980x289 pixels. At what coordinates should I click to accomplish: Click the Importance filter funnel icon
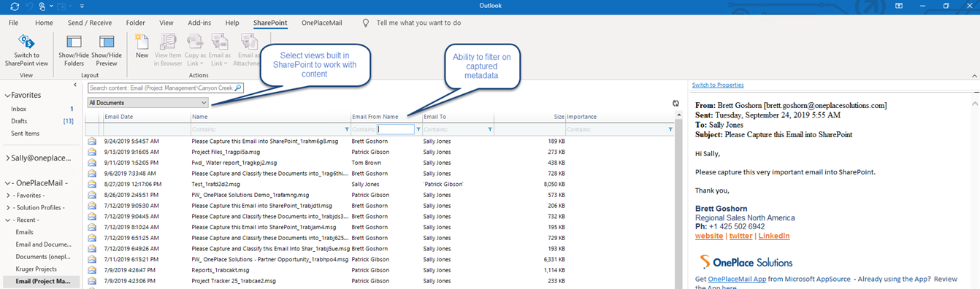coord(670,129)
